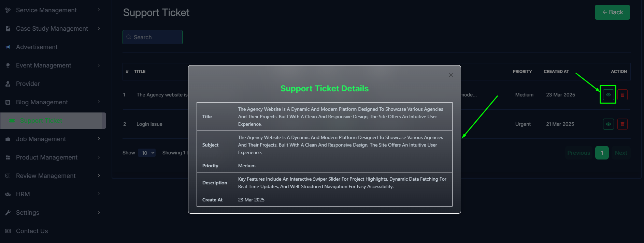The image size is (644, 243).
Task: Click the Provider person icon
Action: point(8,84)
